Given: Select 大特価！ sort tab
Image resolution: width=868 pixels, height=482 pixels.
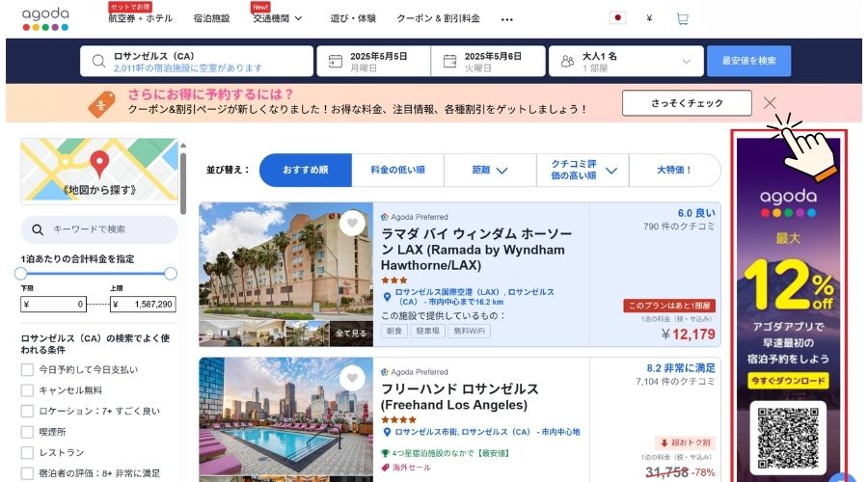Looking at the screenshot, I should pos(675,171).
